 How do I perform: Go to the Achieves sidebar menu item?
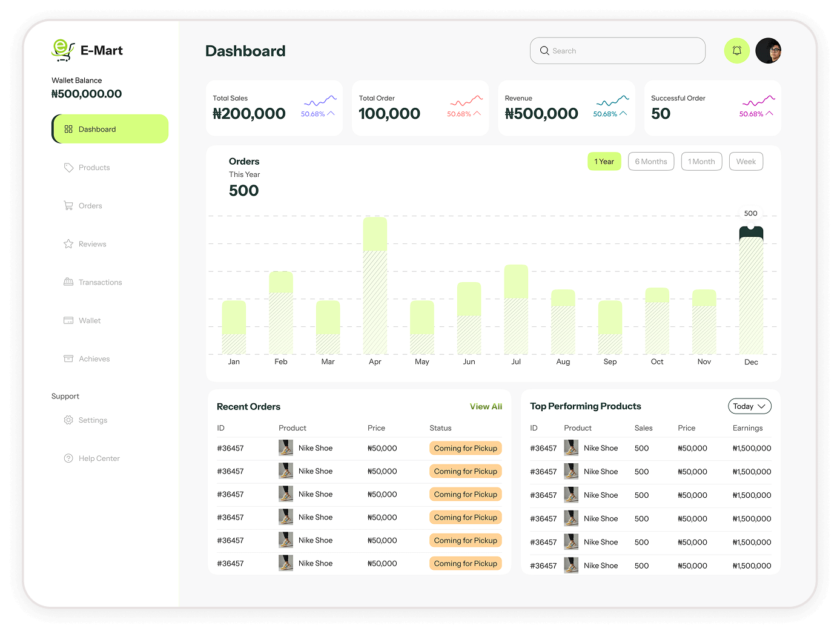(94, 359)
